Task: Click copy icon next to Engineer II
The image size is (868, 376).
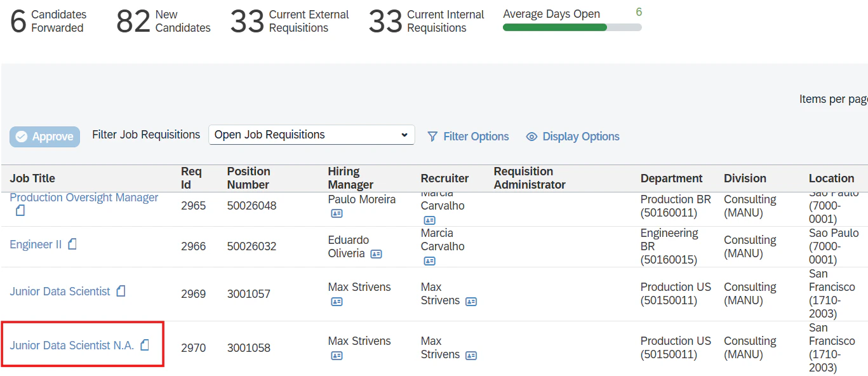Action: (71, 243)
